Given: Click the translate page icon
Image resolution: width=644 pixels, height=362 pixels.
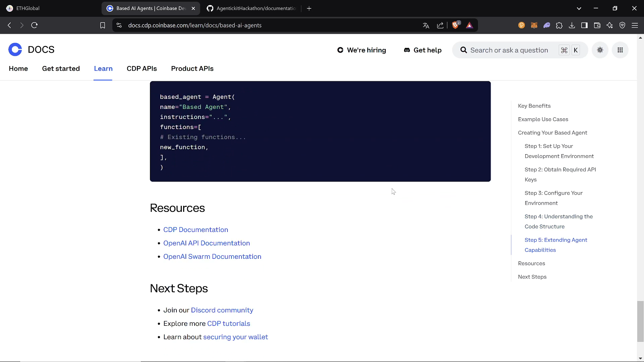Looking at the screenshot, I should click(426, 25).
